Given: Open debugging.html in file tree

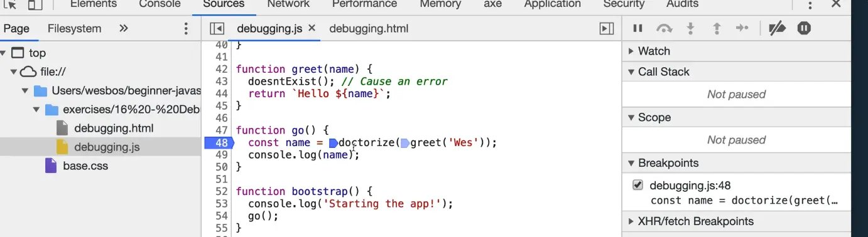Looking at the screenshot, I should 114,129.
